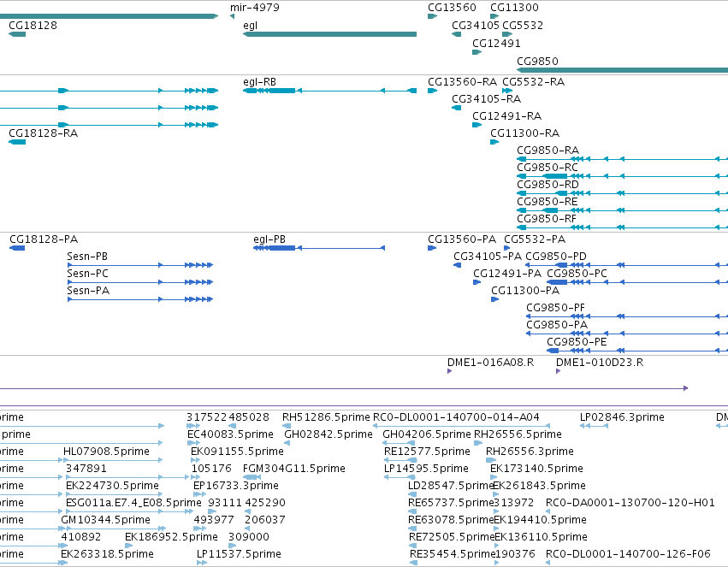This screenshot has height=567, width=728.
Task: Select the CG11300-RA transcript label
Action: point(524,133)
